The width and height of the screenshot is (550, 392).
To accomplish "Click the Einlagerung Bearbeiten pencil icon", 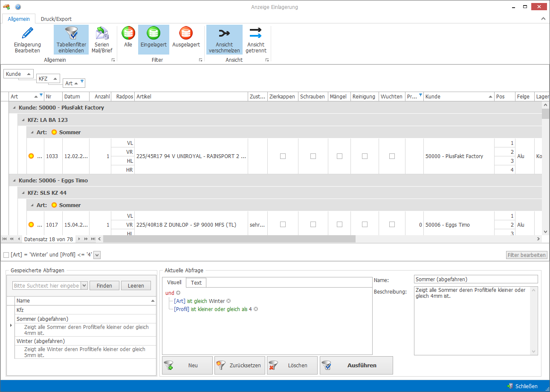I will click(x=28, y=33).
